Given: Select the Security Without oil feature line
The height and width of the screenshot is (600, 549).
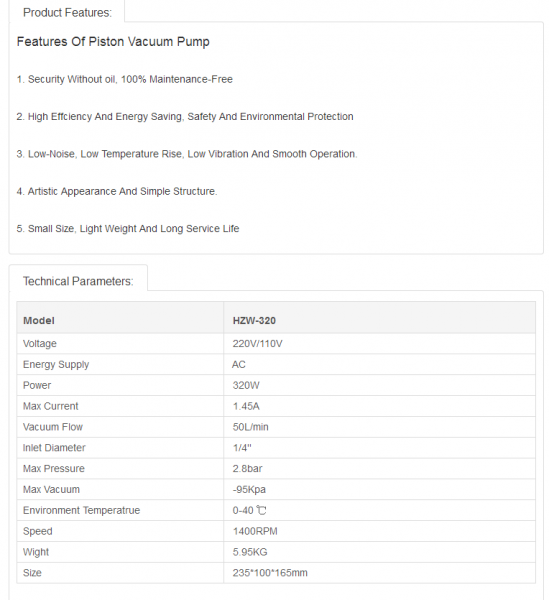Looking at the screenshot, I should (124, 79).
